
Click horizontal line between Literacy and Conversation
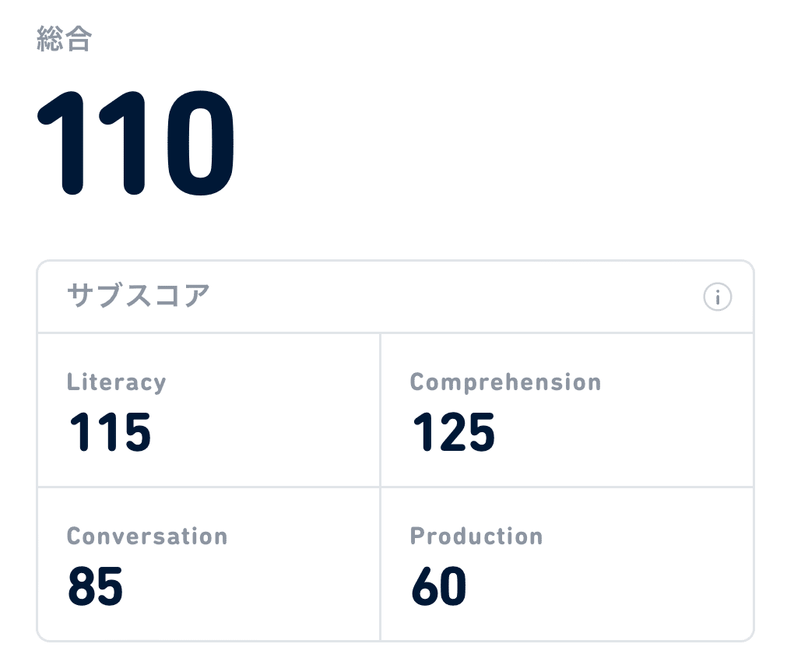click(209, 487)
